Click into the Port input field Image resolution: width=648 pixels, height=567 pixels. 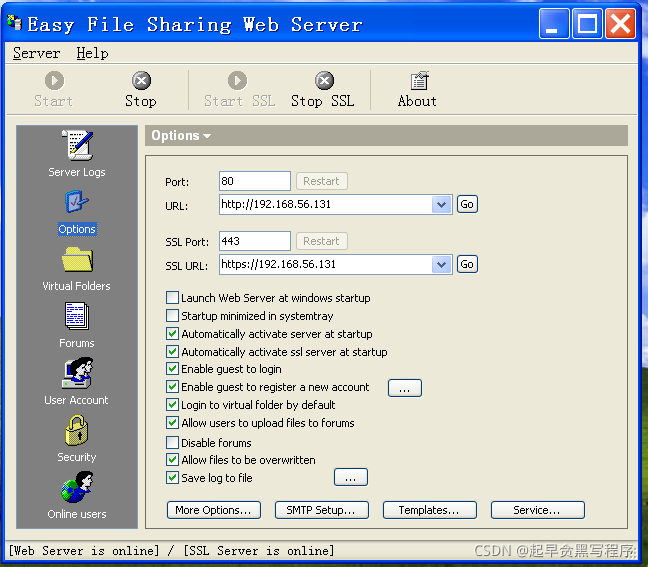click(x=255, y=181)
